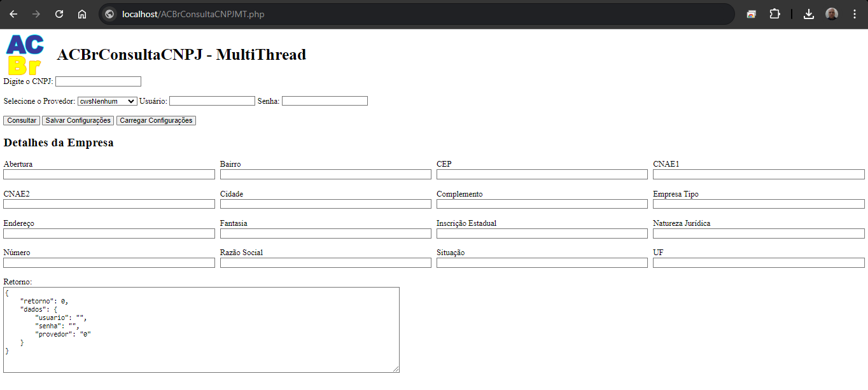Image resolution: width=868 pixels, height=390 pixels.
Task: Open the Provedor dropdown cwsNenhum
Action: [107, 101]
